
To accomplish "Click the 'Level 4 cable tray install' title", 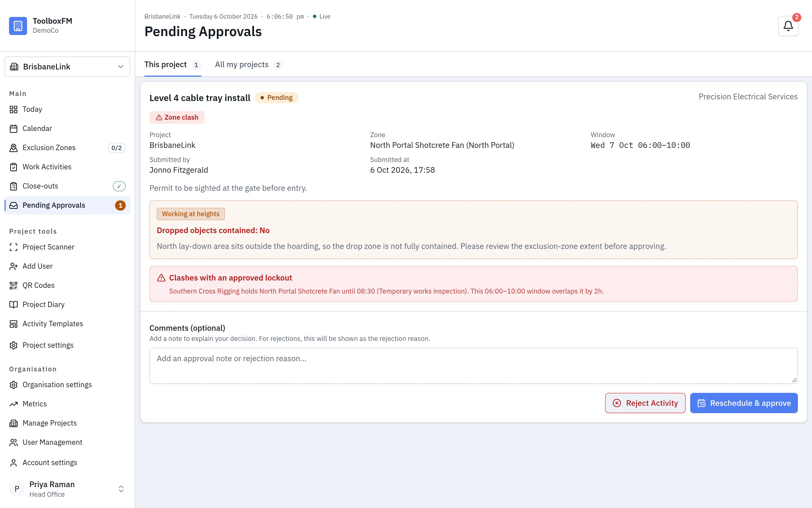I will coord(200,98).
